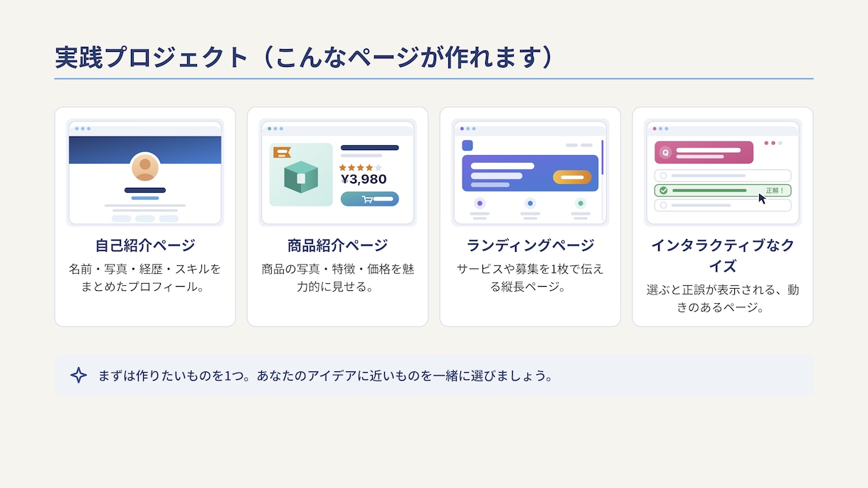Click the sparkle star icon in tip bar
The width and height of the screenshot is (868, 488).
tap(78, 376)
